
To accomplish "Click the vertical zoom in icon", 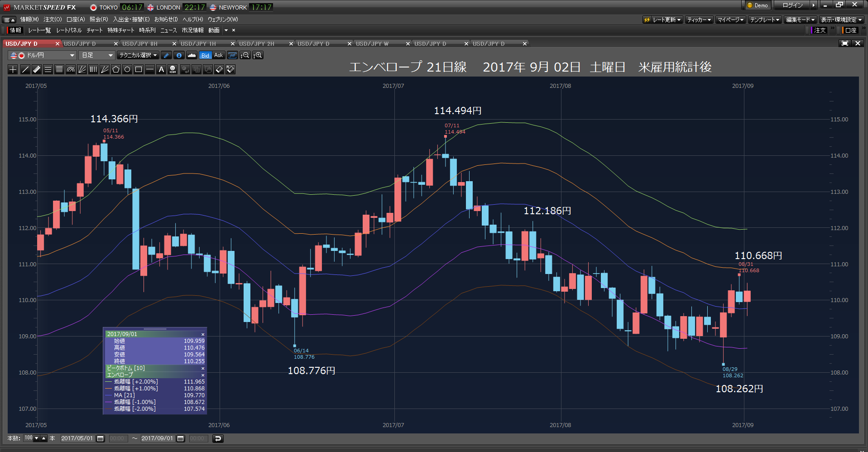I will pyautogui.click(x=258, y=55).
